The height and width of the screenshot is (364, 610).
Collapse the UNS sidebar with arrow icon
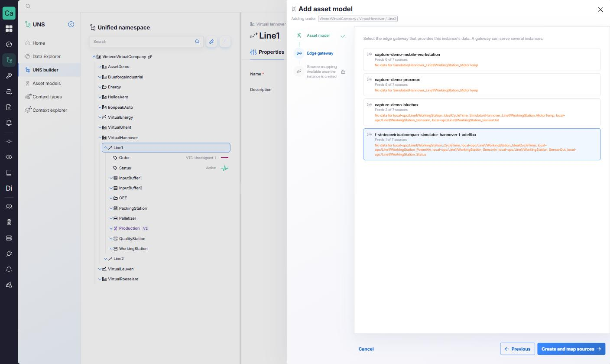[71, 24]
